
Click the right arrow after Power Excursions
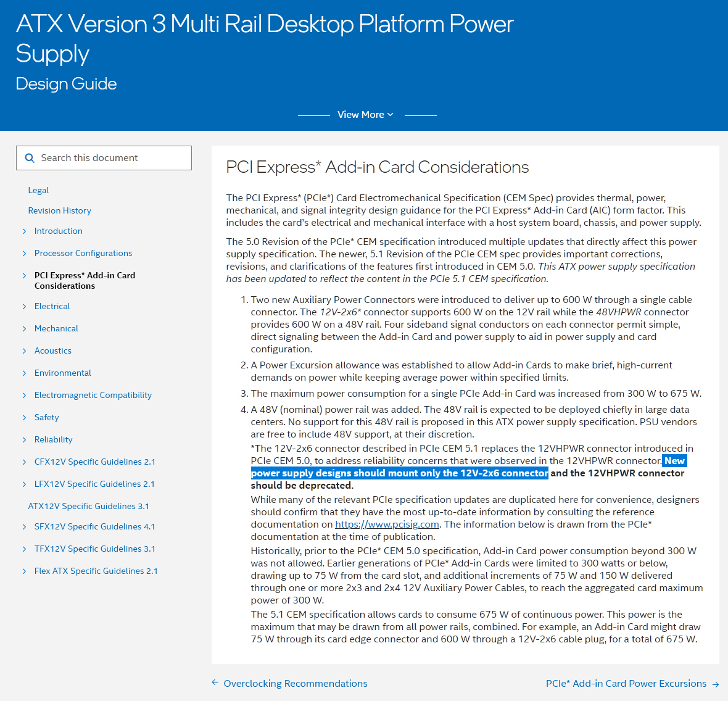[x=716, y=684]
